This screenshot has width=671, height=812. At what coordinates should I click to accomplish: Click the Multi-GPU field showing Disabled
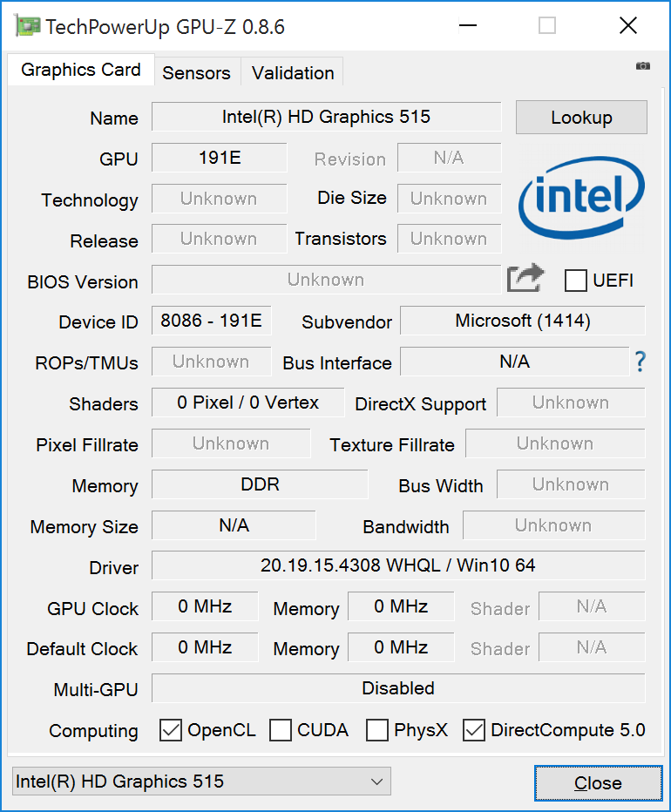click(398, 688)
